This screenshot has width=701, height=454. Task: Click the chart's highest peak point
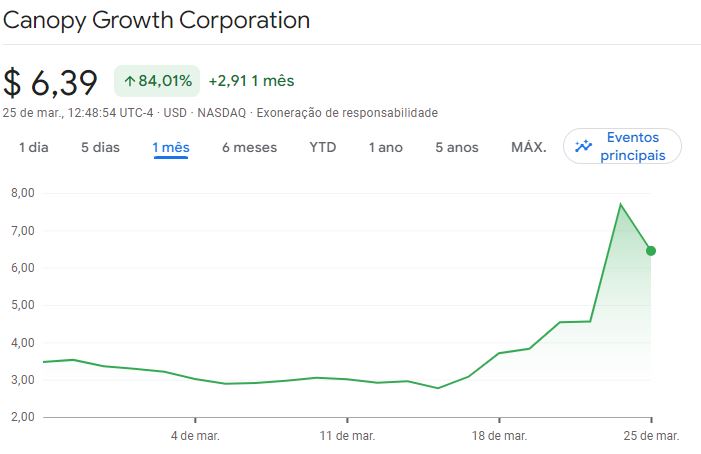point(620,204)
